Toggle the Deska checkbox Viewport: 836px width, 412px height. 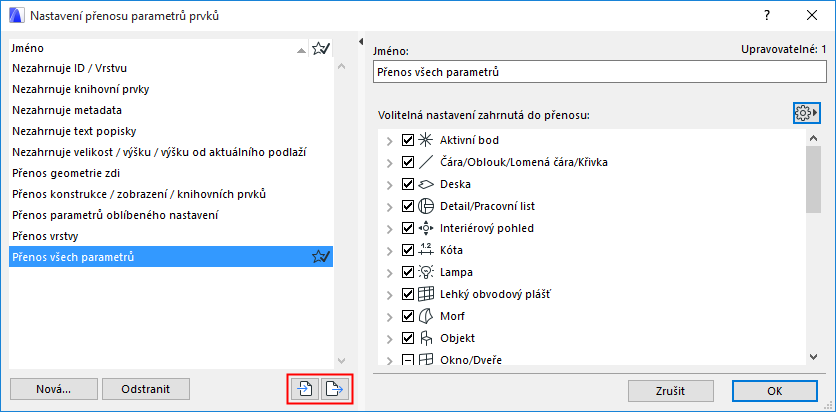pyautogui.click(x=407, y=184)
